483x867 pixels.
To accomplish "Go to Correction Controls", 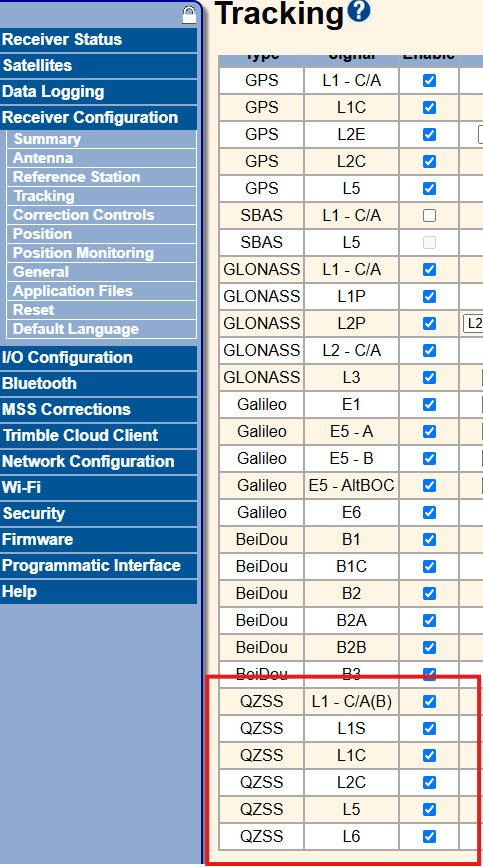I will tap(102, 215).
